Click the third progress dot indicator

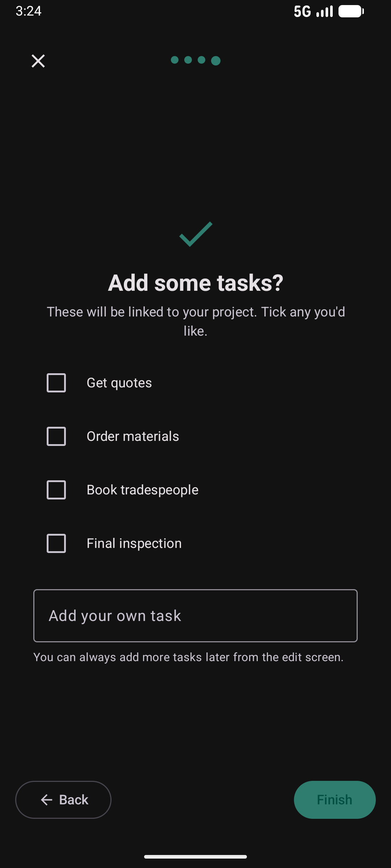pyautogui.click(x=202, y=60)
